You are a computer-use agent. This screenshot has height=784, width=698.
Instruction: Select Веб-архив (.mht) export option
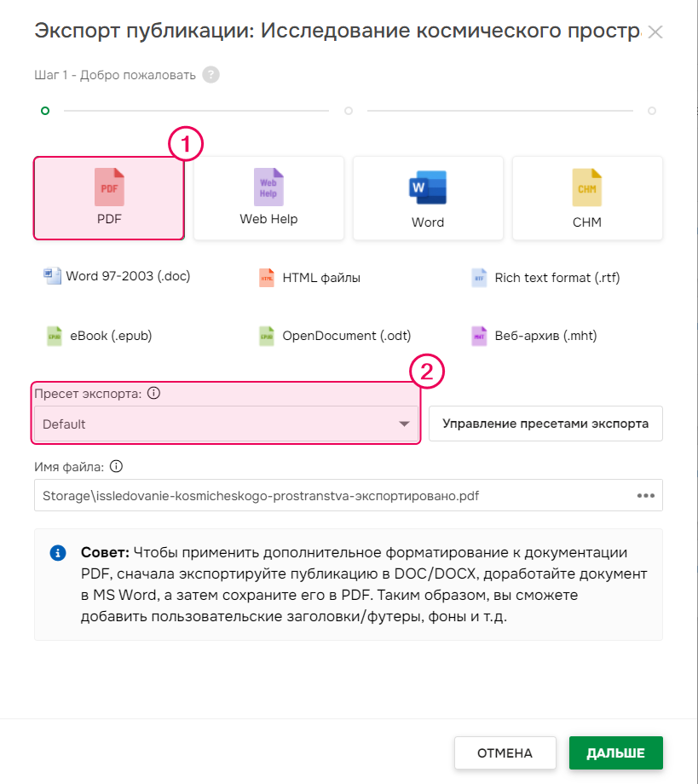coord(534,336)
